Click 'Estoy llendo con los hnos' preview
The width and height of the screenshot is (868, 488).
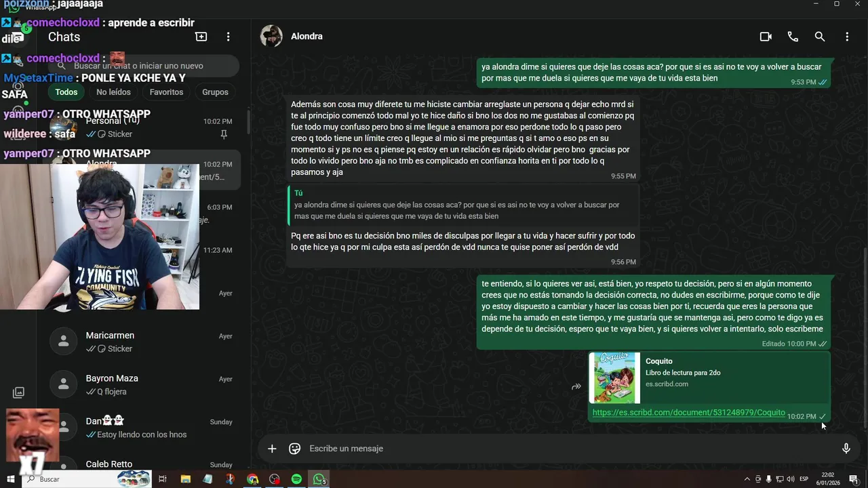pyautogui.click(x=136, y=434)
